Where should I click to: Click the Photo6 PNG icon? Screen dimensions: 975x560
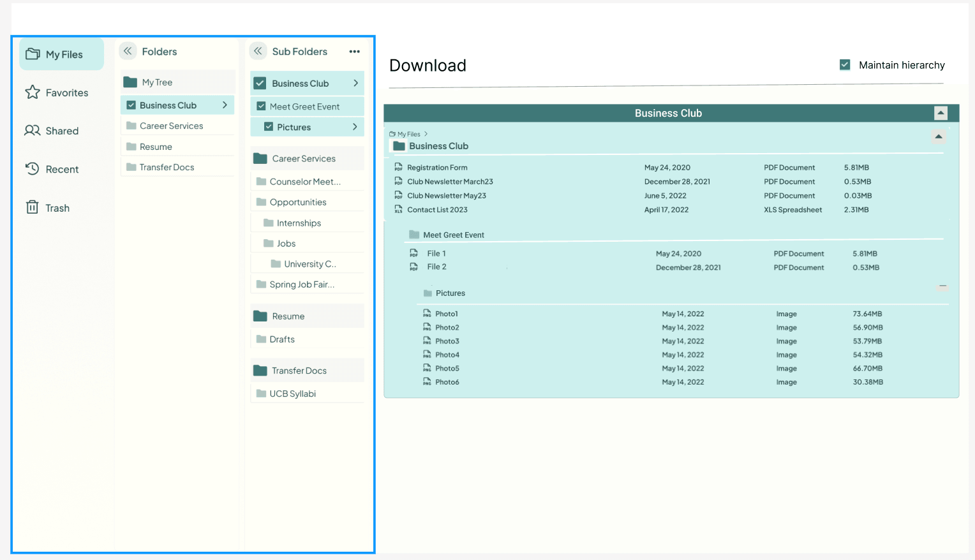427,382
